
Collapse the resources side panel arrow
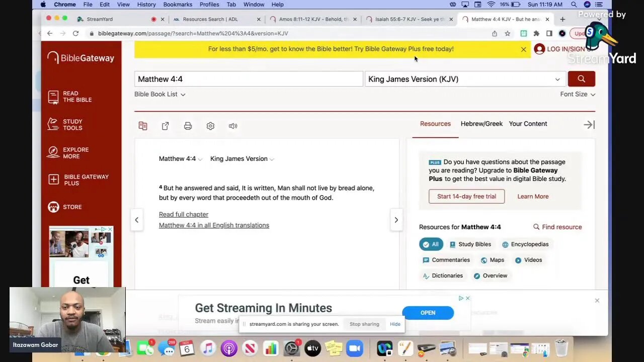pos(589,125)
